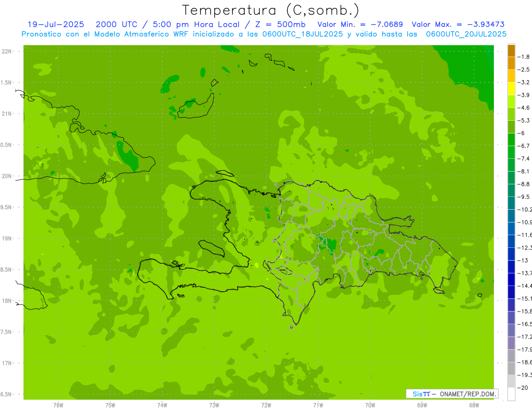Click the '22N' latitude label

tap(8, 51)
